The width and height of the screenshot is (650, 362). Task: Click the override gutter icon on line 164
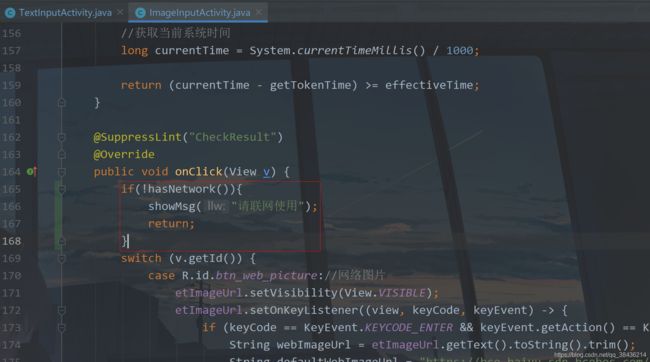point(32,171)
